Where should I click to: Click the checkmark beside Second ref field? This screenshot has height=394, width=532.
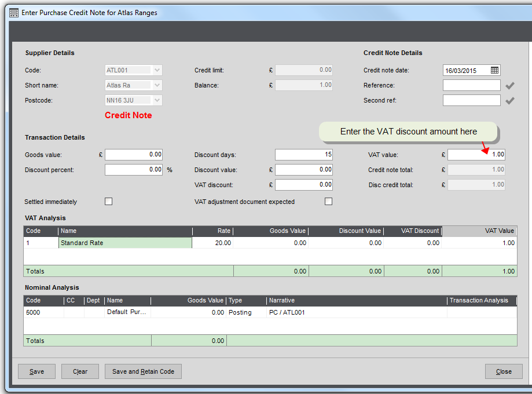tap(510, 101)
